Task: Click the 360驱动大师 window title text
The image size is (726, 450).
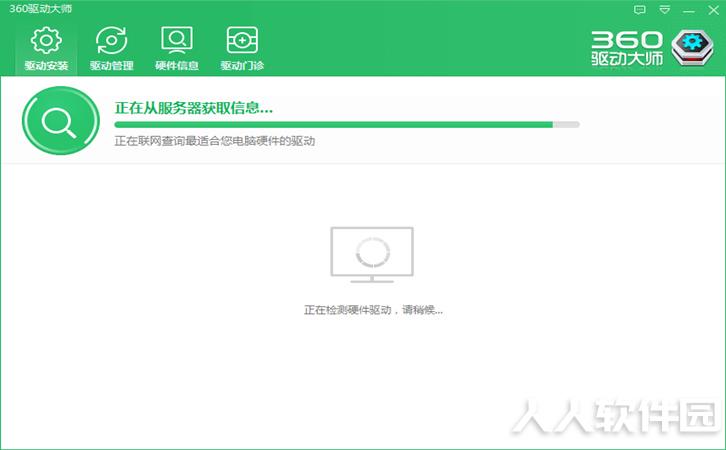Action: (x=40, y=9)
